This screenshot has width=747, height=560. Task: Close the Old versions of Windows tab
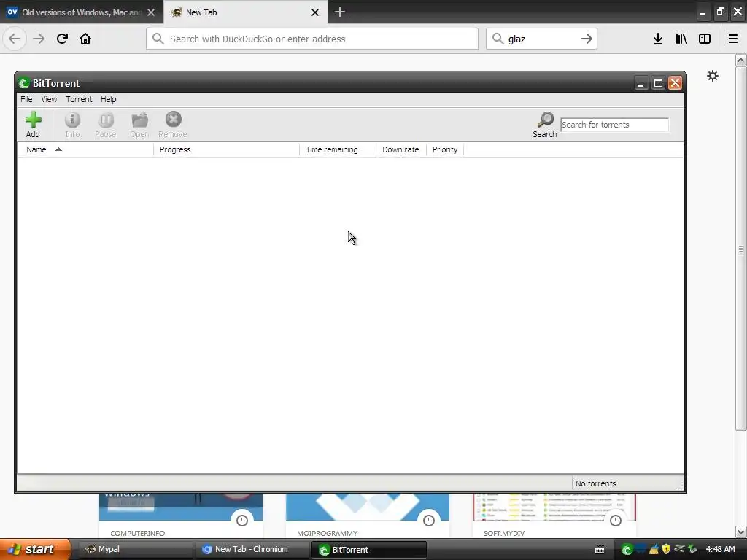[151, 12]
